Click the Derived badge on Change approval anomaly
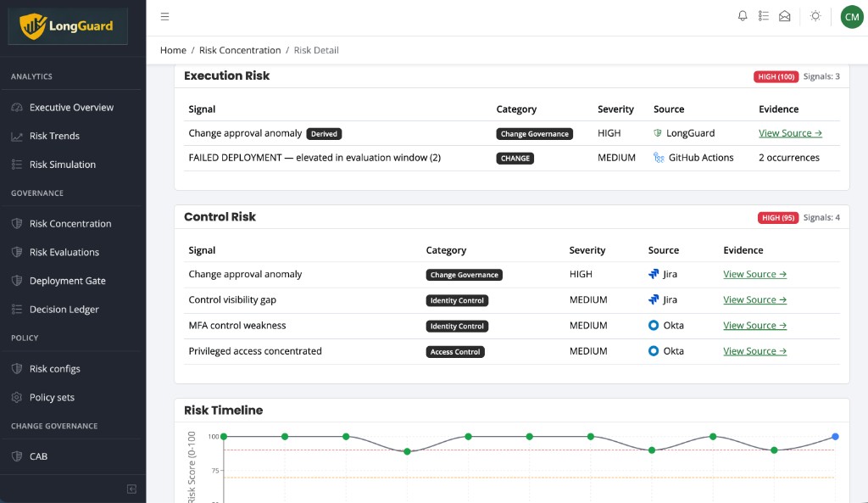Screen dimensions: 868x503 [325, 134]
